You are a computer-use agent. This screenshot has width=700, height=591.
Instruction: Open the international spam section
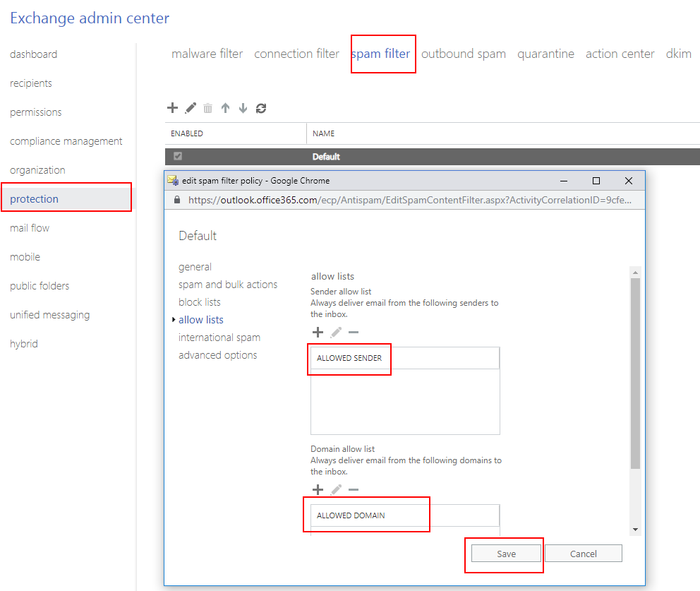219,338
